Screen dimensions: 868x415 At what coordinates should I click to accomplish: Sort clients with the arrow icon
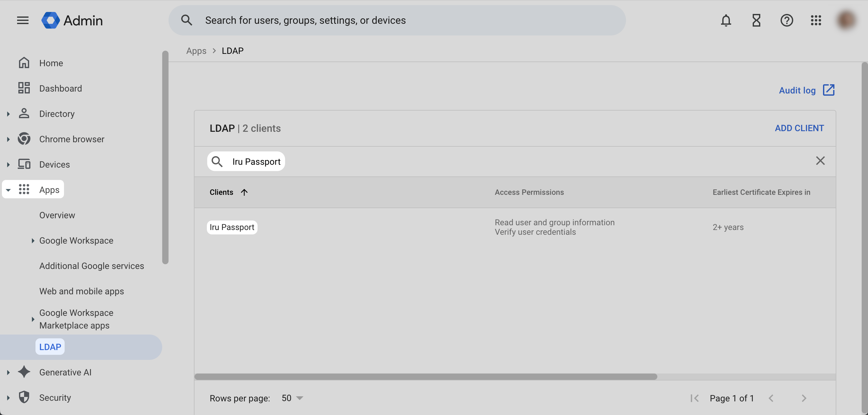tap(244, 192)
